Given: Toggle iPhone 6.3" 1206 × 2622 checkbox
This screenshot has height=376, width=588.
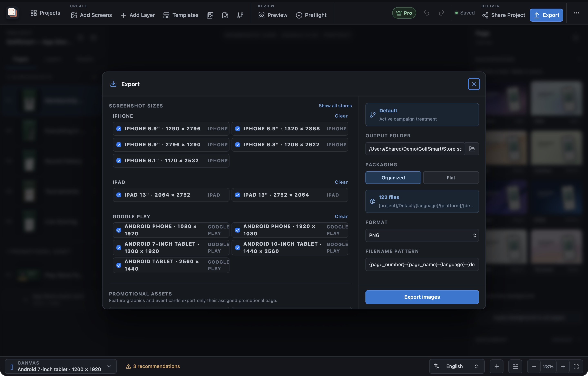Looking at the screenshot, I should pos(237,144).
